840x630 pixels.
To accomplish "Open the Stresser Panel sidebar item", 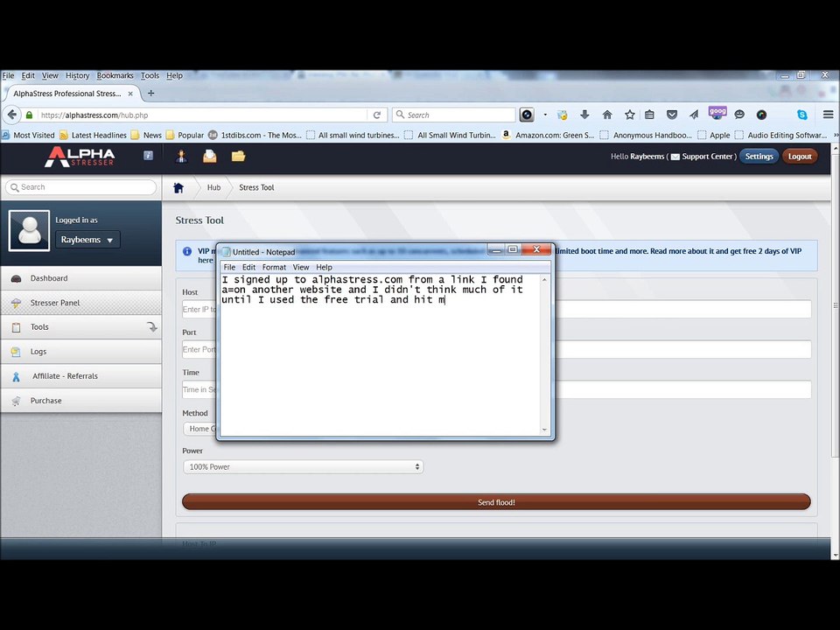I will click(x=80, y=303).
